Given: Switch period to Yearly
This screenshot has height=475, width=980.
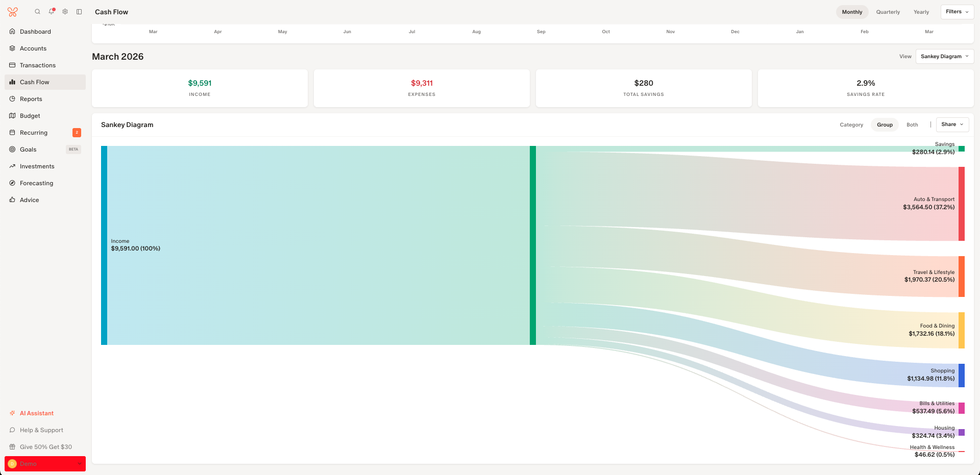Looking at the screenshot, I should pyautogui.click(x=921, y=12).
